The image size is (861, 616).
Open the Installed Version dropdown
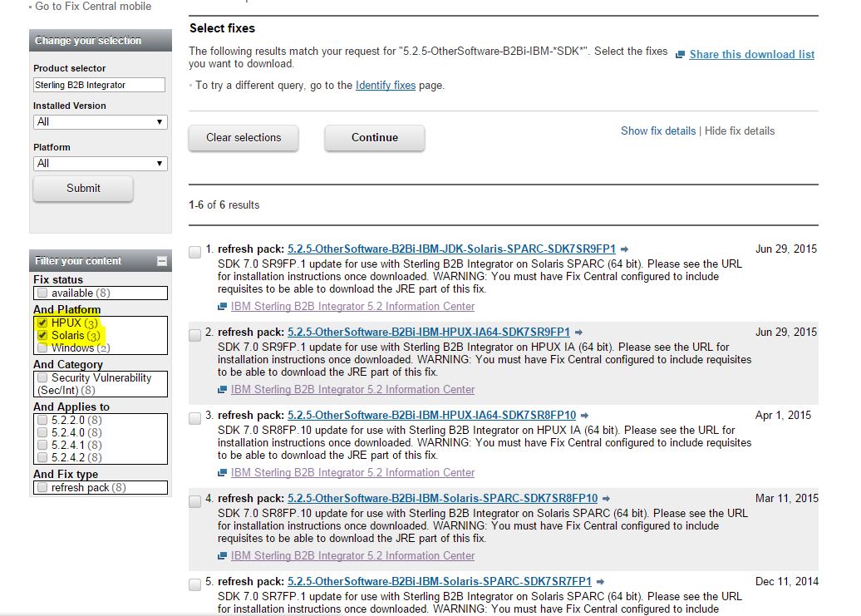[100, 122]
